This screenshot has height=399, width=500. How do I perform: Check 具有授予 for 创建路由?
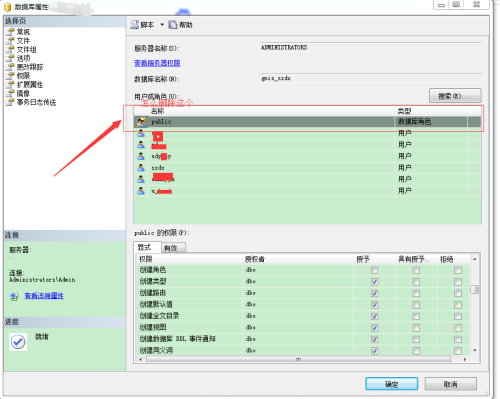tap(416, 293)
